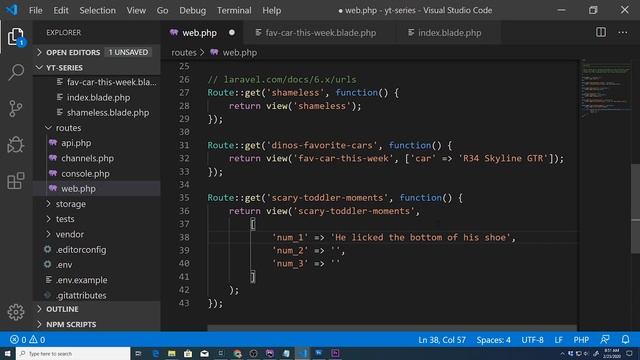The width and height of the screenshot is (640, 360).
Task: Open Microsoft Edge from taskbar
Action: [155, 353]
